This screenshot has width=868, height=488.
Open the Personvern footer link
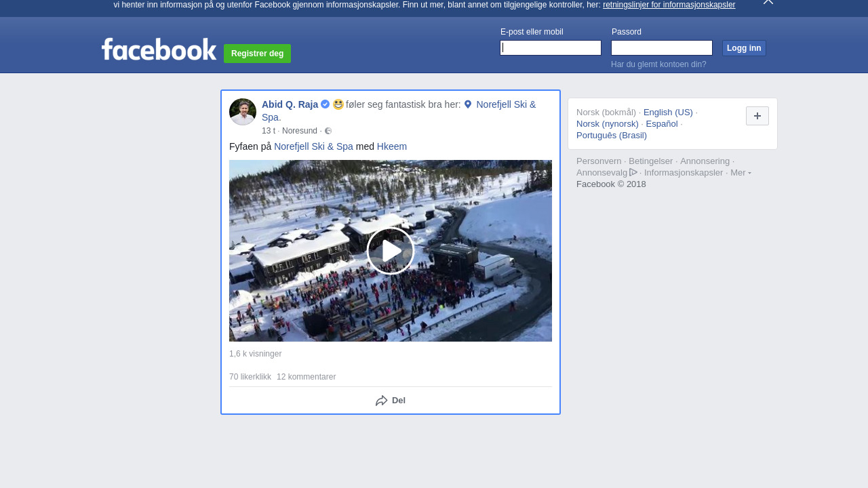coord(599,161)
